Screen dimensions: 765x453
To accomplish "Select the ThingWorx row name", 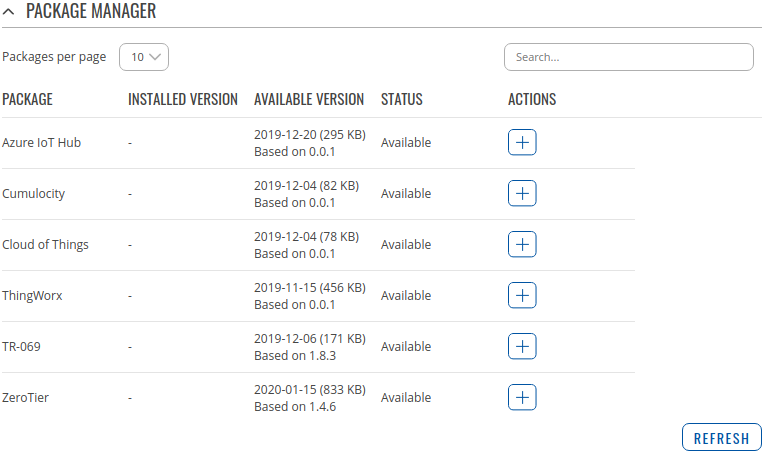I will tap(32, 296).
